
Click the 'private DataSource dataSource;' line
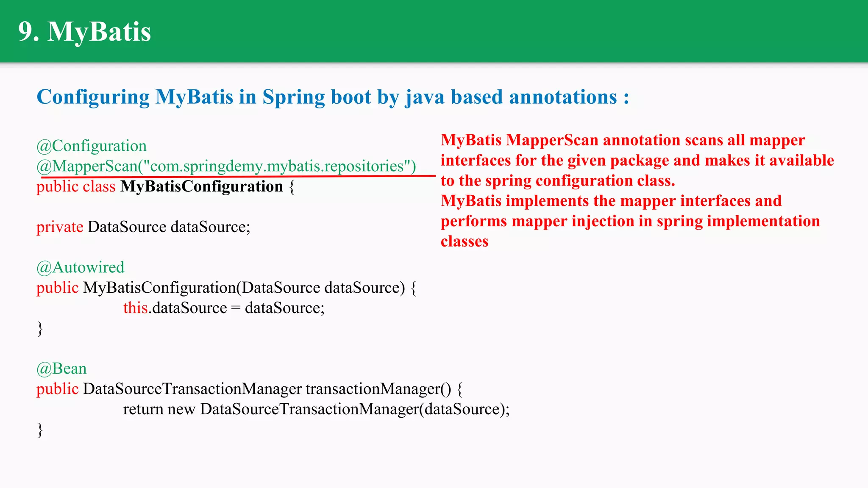pyautogui.click(x=143, y=227)
